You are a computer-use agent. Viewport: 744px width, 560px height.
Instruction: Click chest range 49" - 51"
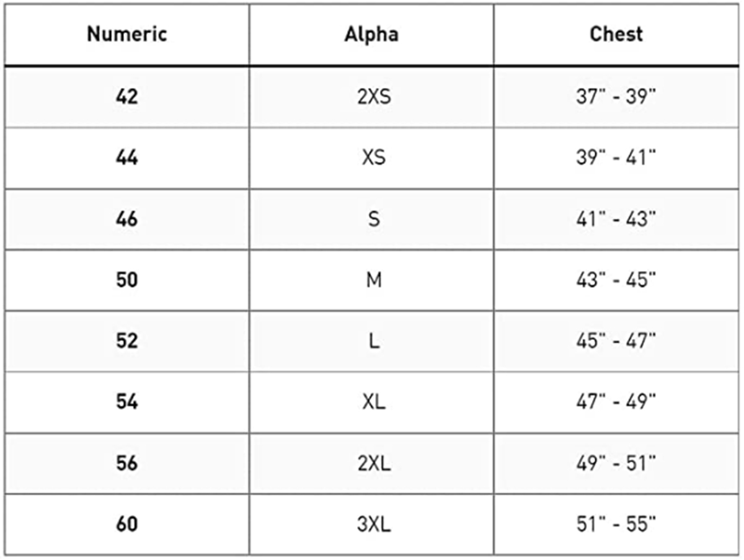coord(616,463)
